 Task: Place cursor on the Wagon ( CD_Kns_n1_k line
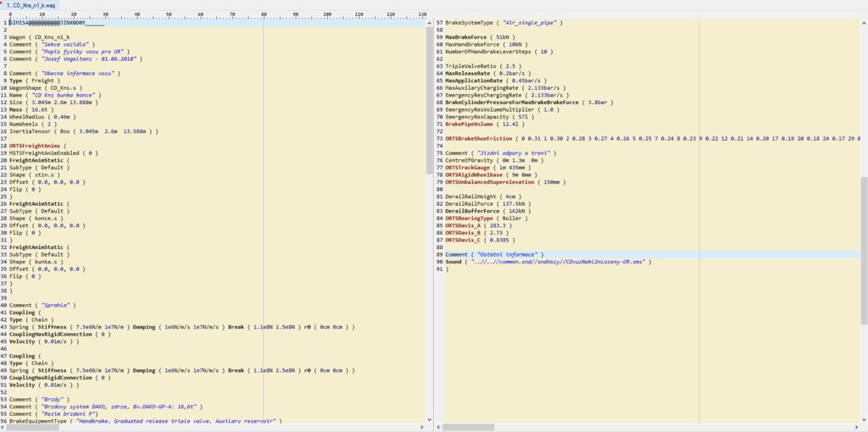40,37
